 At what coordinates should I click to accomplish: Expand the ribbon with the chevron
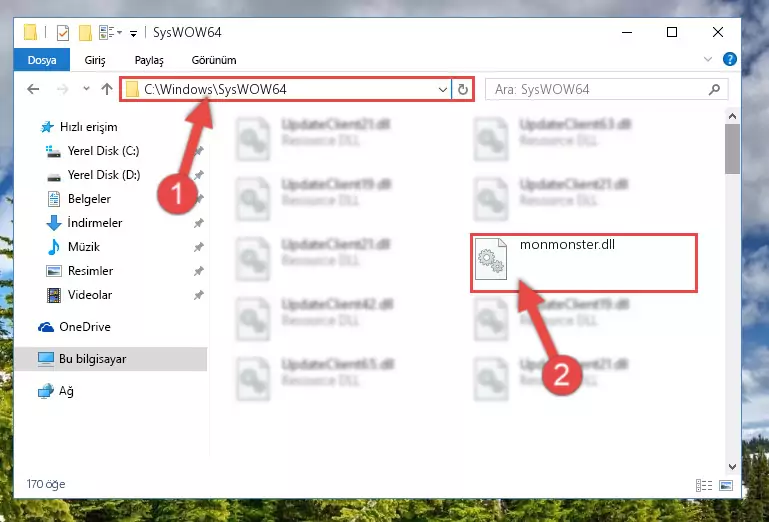click(708, 59)
